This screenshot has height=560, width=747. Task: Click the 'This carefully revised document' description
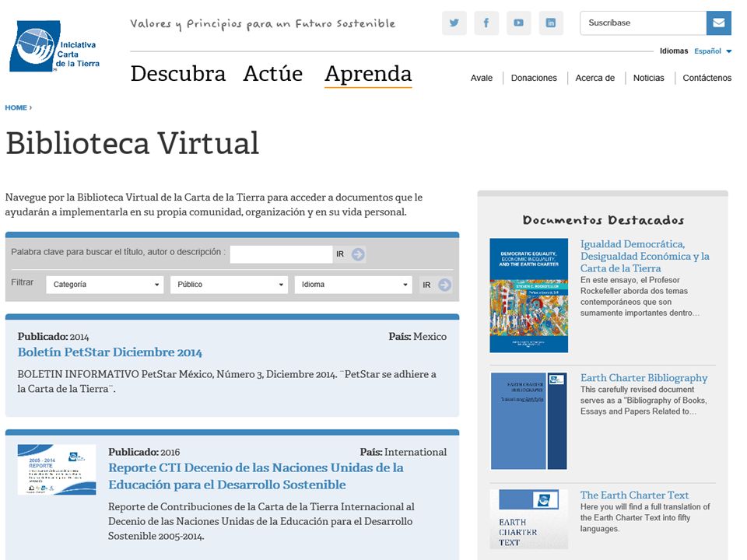[x=644, y=401]
